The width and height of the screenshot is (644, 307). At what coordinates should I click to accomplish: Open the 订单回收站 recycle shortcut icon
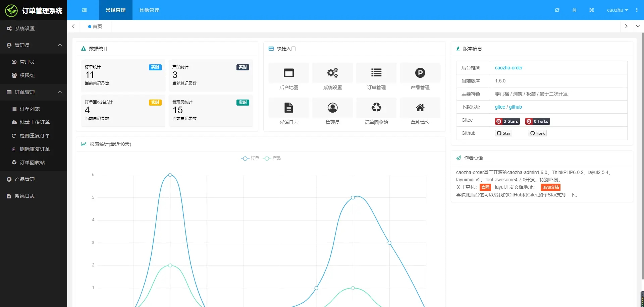click(376, 108)
